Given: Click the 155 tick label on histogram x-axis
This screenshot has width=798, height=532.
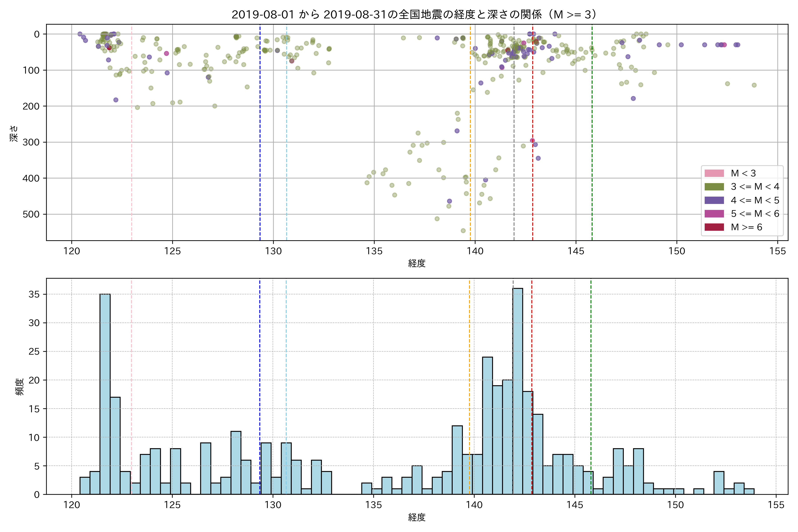Looking at the screenshot, I should [776, 505].
